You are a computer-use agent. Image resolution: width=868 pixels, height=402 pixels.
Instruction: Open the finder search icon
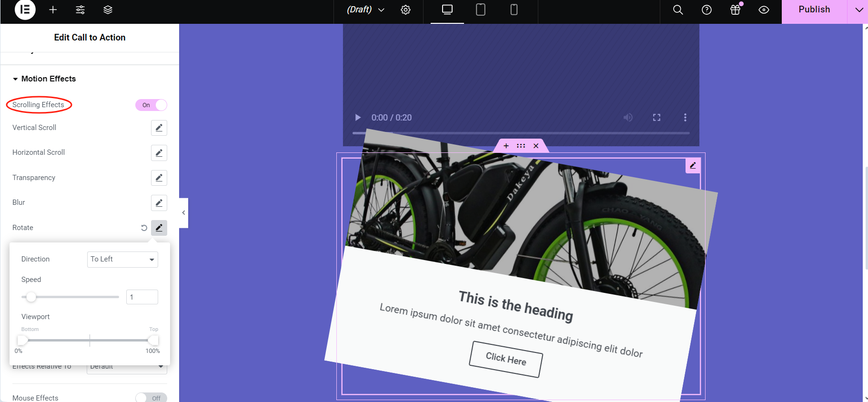pos(678,10)
